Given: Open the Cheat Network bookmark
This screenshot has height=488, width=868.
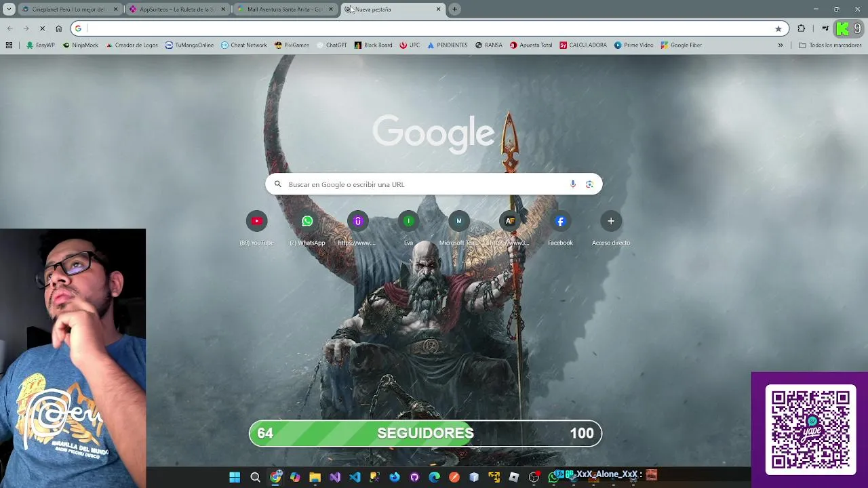Looking at the screenshot, I should [x=243, y=45].
